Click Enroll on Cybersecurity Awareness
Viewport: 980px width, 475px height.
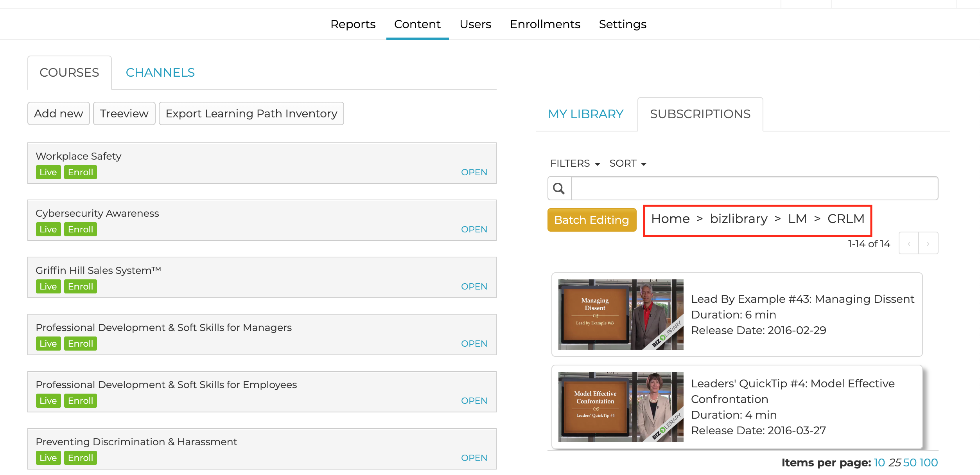tap(80, 229)
